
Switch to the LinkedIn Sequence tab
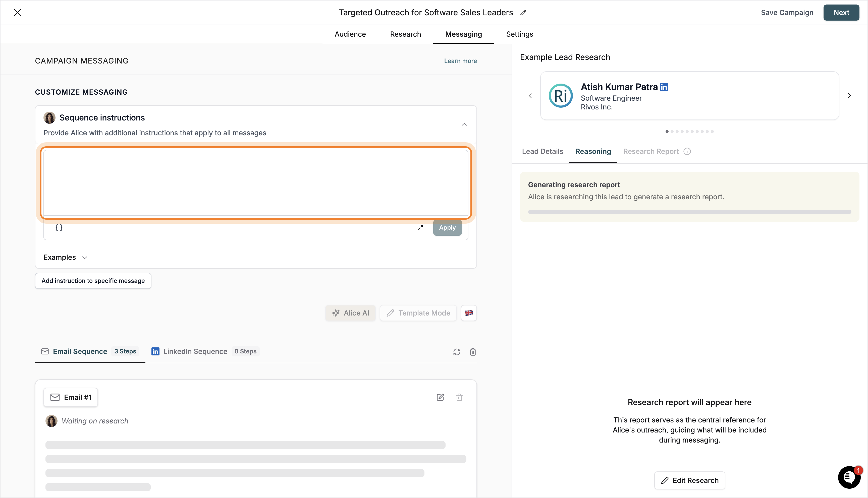point(195,352)
